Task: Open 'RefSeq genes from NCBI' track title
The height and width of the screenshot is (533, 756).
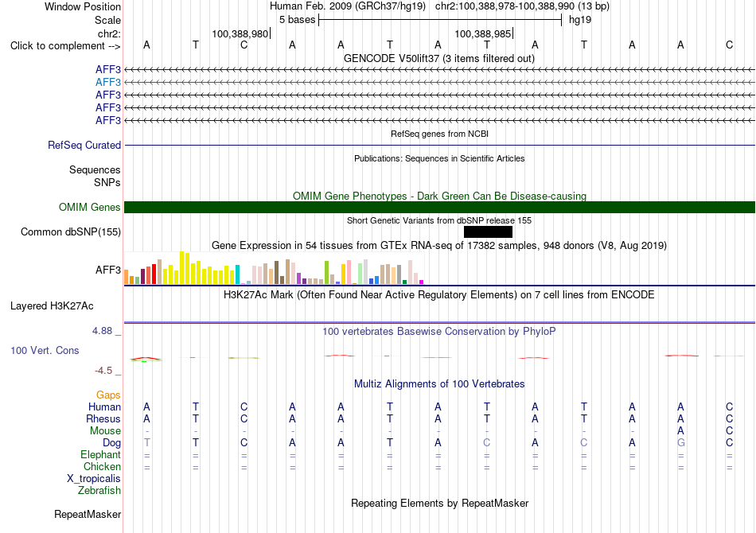Action: point(439,134)
